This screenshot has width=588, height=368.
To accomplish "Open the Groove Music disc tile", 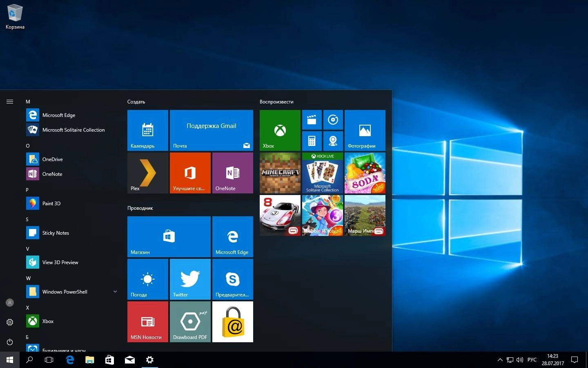I will click(x=333, y=120).
